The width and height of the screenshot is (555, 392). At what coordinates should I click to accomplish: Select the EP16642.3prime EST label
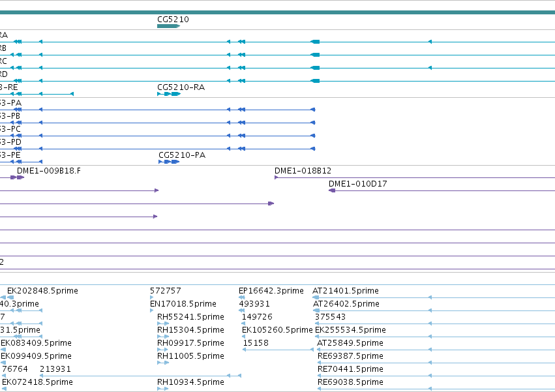(x=271, y=291)
